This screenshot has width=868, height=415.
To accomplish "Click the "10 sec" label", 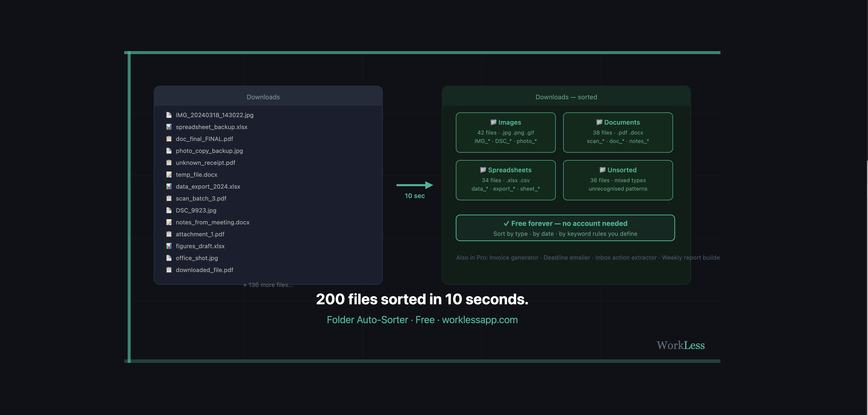I will 415,196.
